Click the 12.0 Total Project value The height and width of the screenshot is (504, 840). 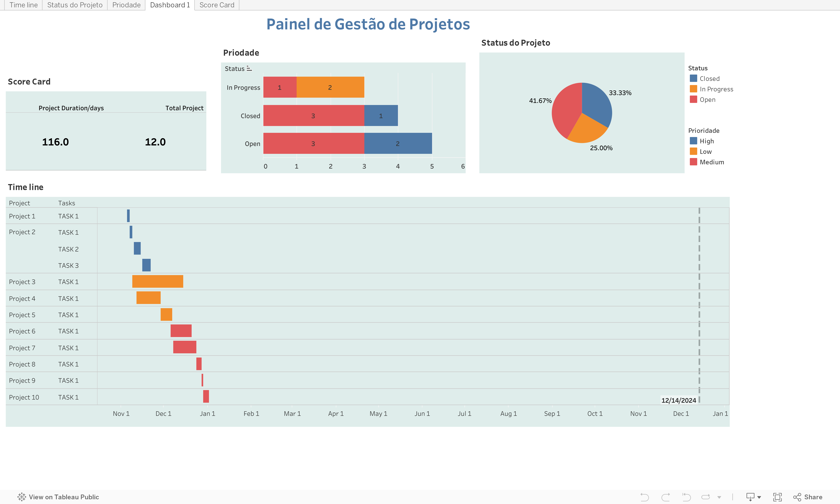pos(155,142)
